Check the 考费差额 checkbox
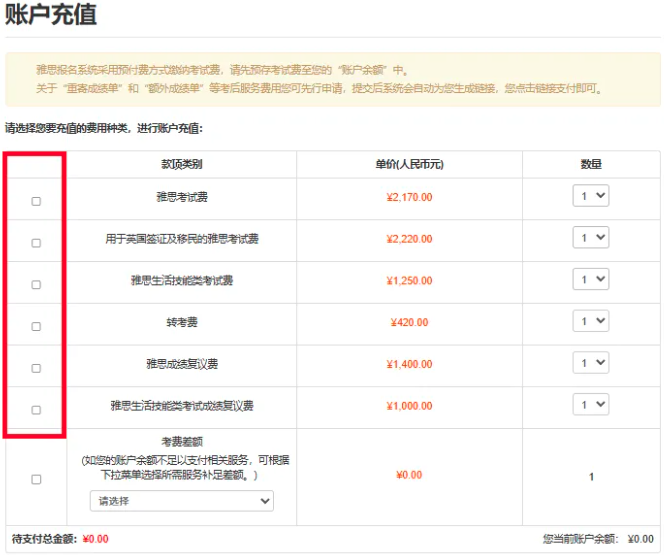Viewport: 664px width, 555px height. click(x=36, y=479)
